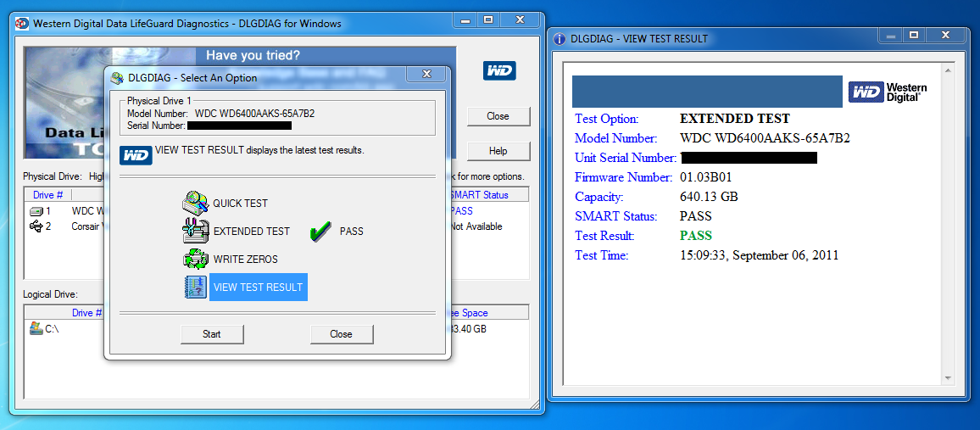980x430 pixels.
Task: Select the WRITE ZEROS recycle icon
Action: tap(195, 259)
